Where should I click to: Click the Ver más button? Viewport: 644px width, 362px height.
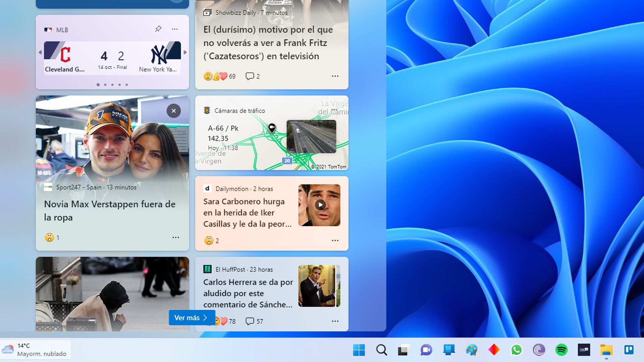(x=191, y=317)
